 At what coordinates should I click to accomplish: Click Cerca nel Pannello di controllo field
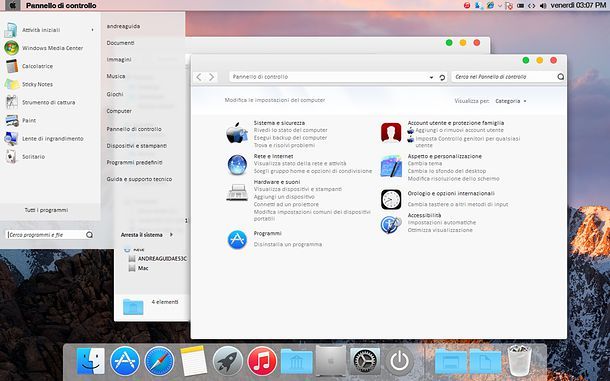click(508, 77)
